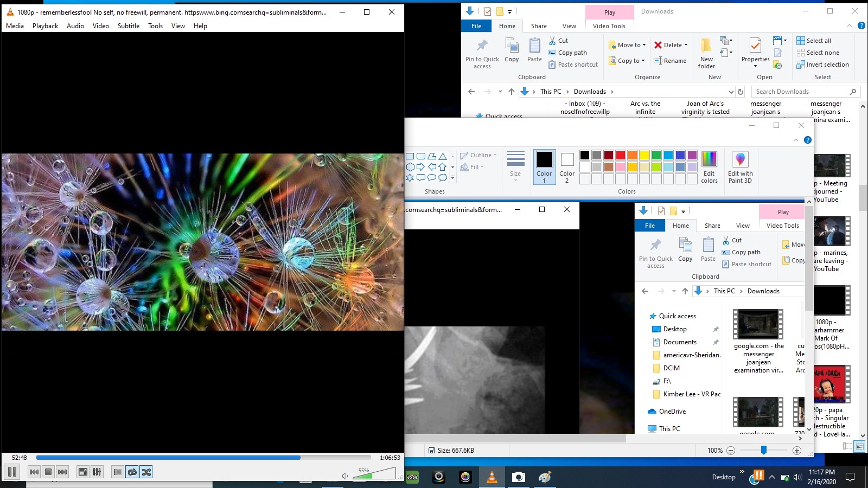868x488 pixels.
Task: Toggle random shuffle in VLC
Action: (x=146, y=472)
